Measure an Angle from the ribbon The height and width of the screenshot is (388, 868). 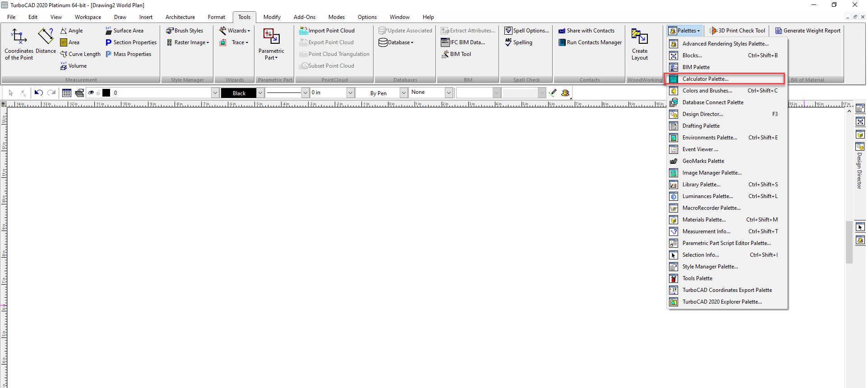(x=72, y=31)
